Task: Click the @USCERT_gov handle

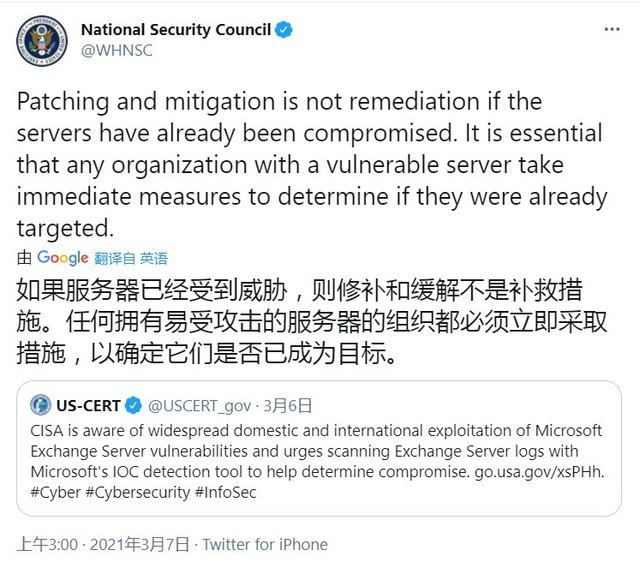Action: (198, 405)
